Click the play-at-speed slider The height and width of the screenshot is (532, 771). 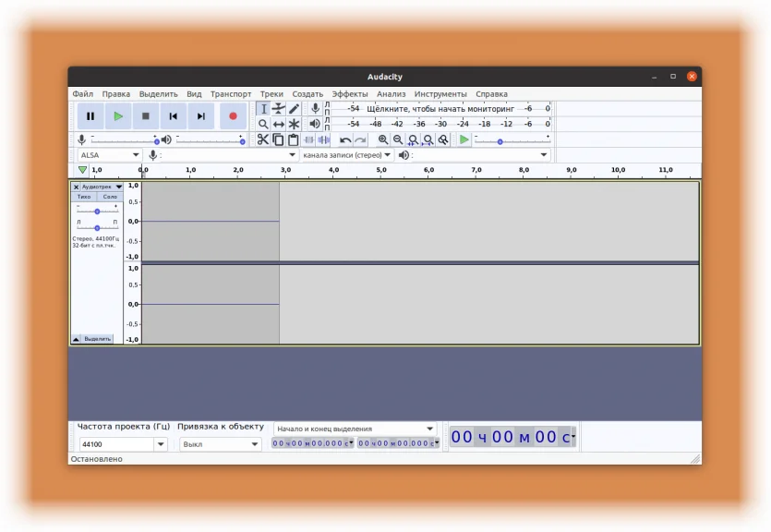pyautogui.click(x=512, y=141)
